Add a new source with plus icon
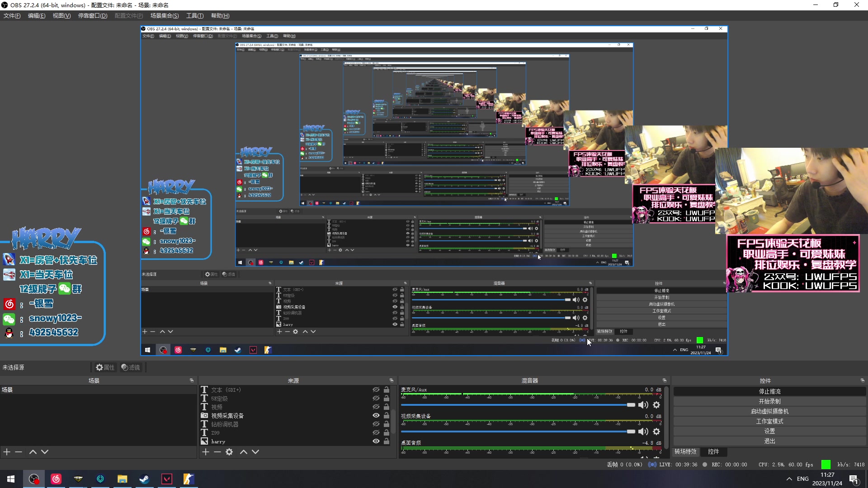This screenshot has width=868, height=488. point(206,452)
